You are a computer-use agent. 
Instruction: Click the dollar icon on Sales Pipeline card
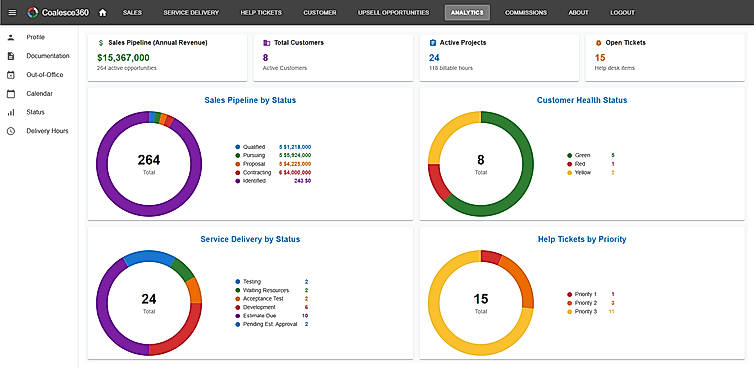tap(101, 43)
